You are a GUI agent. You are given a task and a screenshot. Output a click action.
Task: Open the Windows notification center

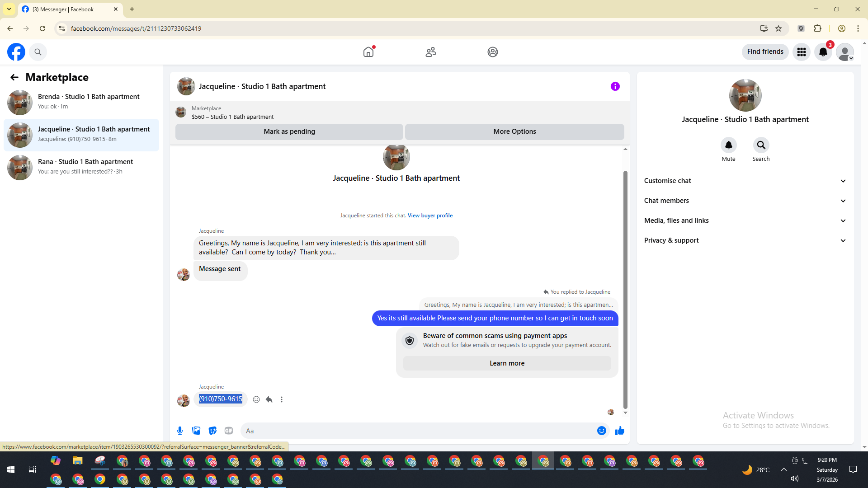853,470
